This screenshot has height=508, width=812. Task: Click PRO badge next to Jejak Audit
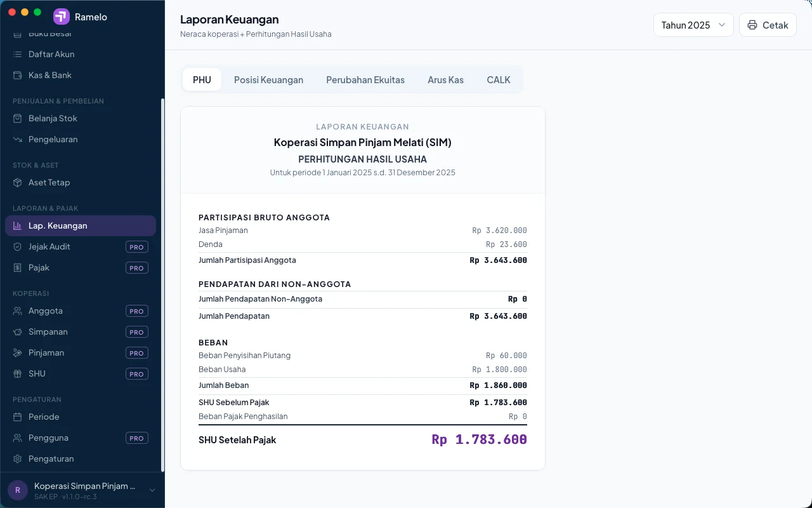pos(136,247)
